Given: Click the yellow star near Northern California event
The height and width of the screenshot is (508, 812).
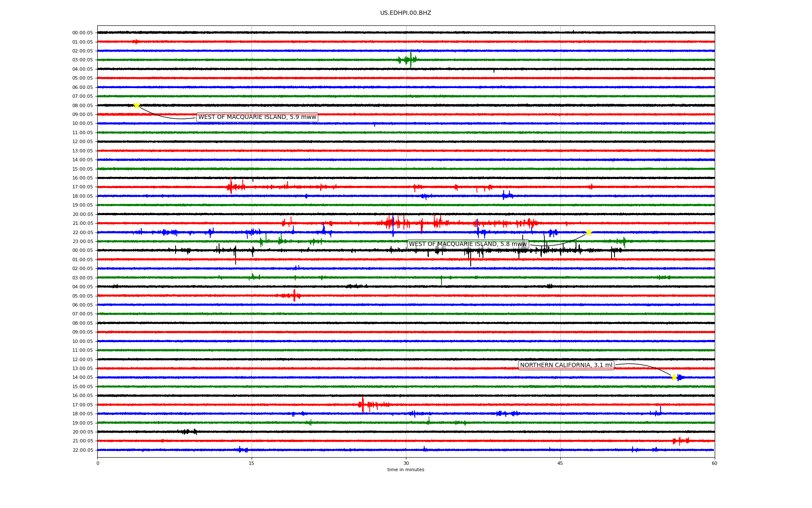Looking at the screenshot, I should pos(674,377).
